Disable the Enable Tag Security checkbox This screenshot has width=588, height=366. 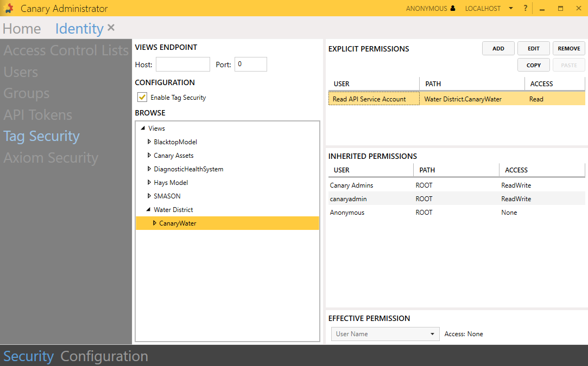click(142, 98)
